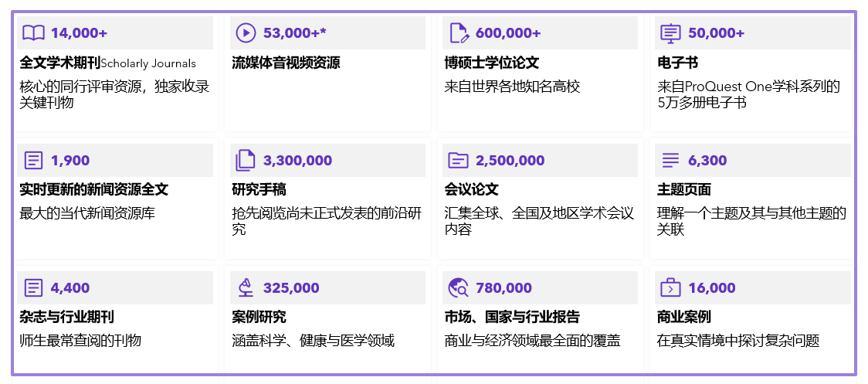The image size is (868, 384).
Task: Click the 博硕士学位论文 title
Action: click(x=492, y=63)
